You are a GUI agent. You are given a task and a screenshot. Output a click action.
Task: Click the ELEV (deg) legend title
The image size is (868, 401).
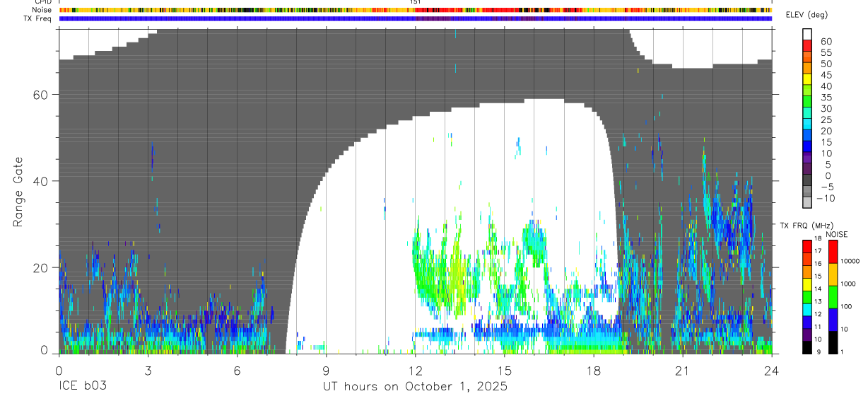[x=808, y=15]
